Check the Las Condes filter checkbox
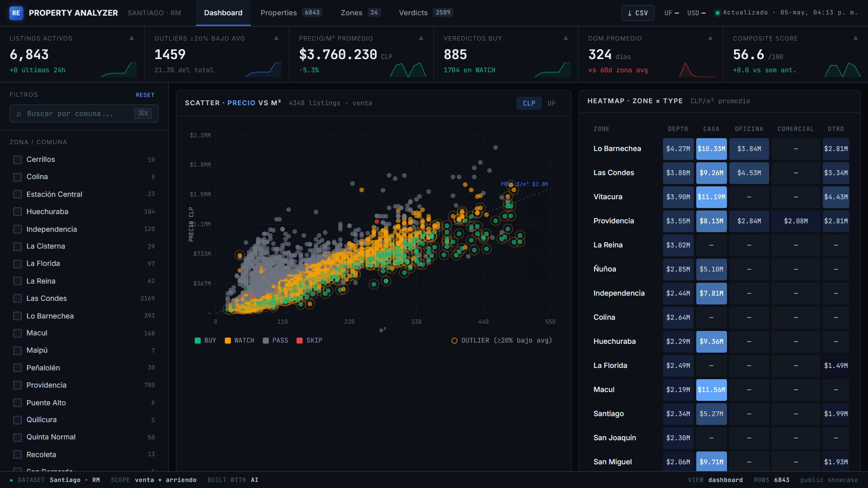 click(x=17, y=298)
